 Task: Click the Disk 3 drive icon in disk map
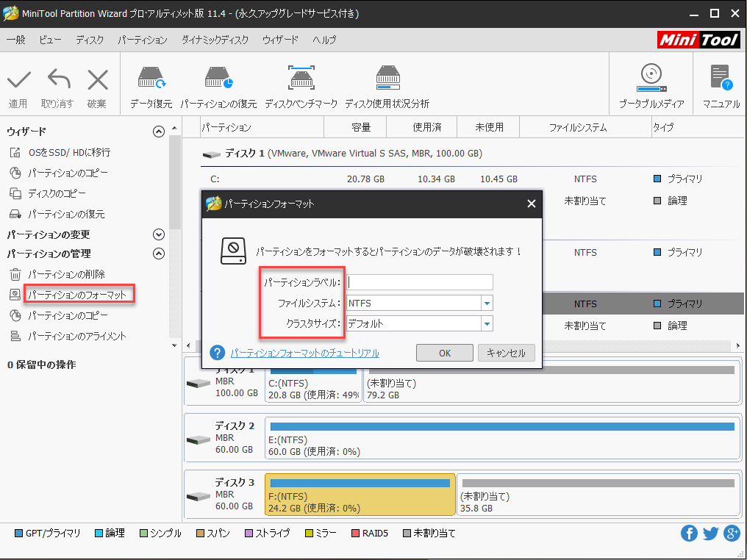click(199, 497)
